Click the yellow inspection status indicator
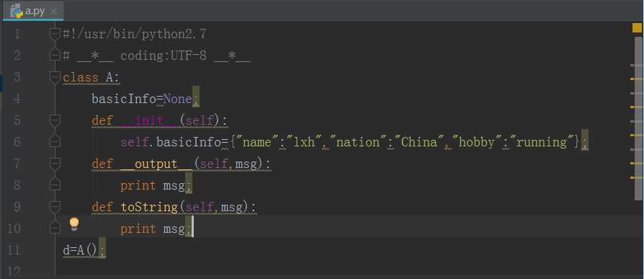The height and width of the screenshot is (279, 644). 637,28
